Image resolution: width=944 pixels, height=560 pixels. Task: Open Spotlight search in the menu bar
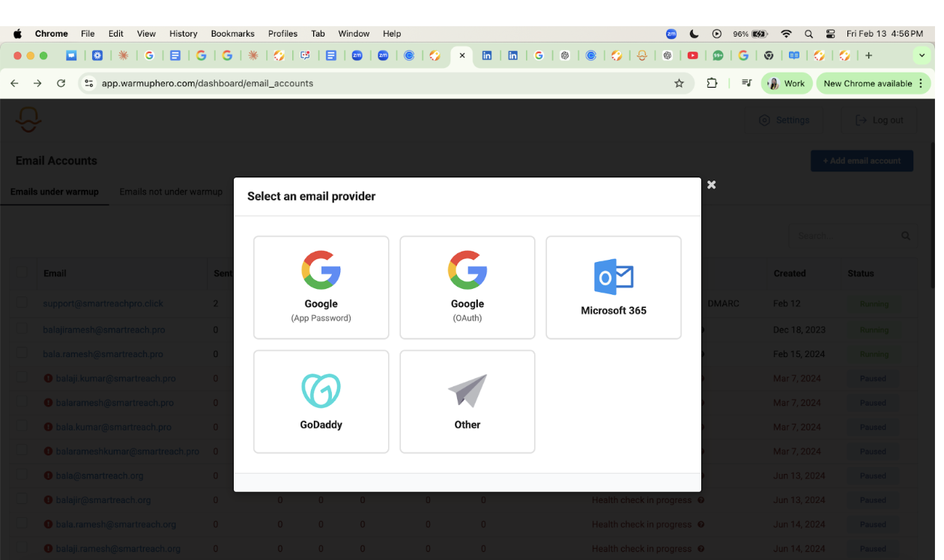point(808,34)
